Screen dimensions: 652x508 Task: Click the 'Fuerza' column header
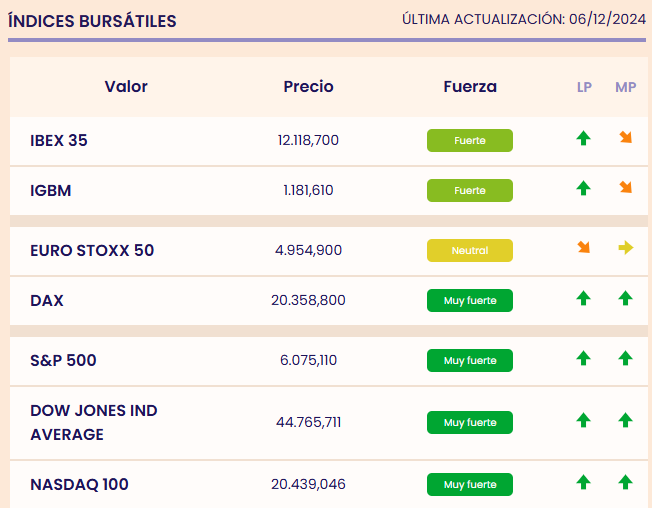pyautogui.click(x=470, y=87)
